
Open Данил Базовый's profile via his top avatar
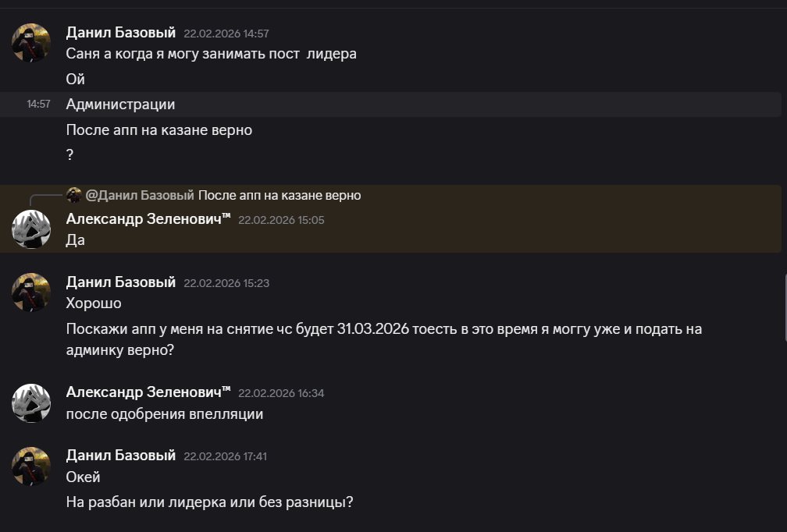(x=31, y=43)
